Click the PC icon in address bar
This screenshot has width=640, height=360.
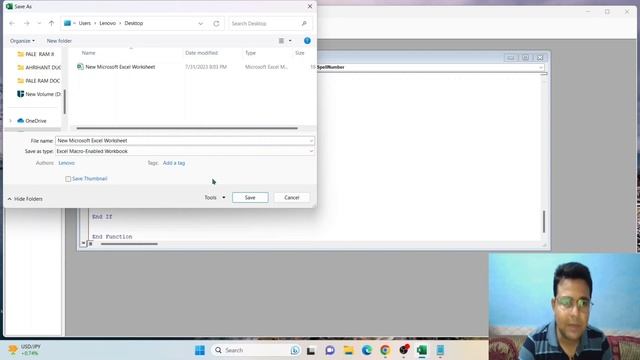point(67,23)
